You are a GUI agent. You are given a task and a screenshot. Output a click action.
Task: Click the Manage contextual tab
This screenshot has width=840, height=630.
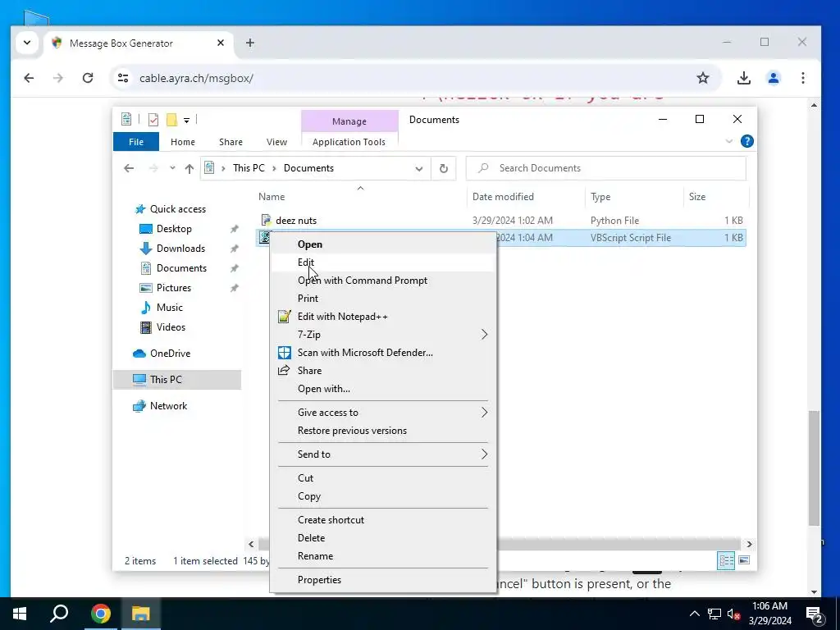pos(349,121)
